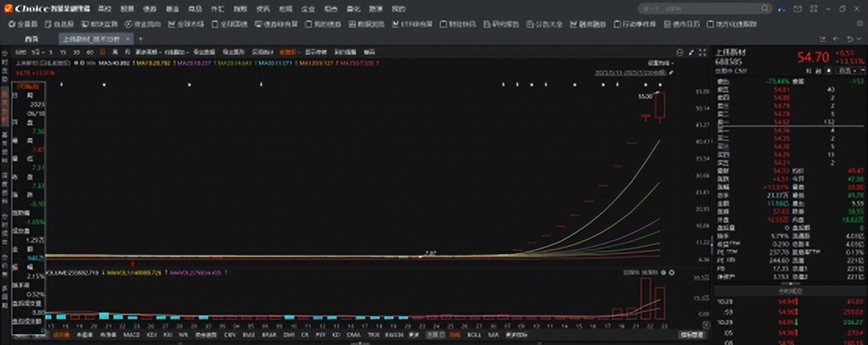The width and height of the screenshot is (868, 345).
Task: Click the 54.70 latest price value
Action: coord(813,57)
